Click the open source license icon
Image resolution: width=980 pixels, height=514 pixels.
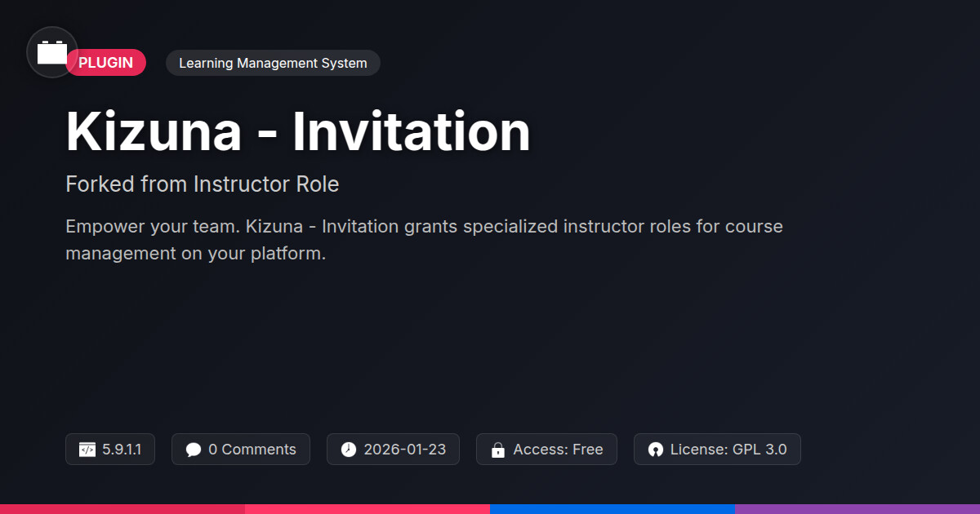point(655,450)
